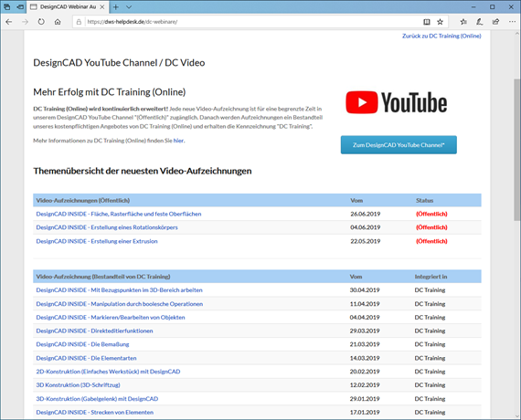Open the Favorites hub icon

click(x=463, y=22)
